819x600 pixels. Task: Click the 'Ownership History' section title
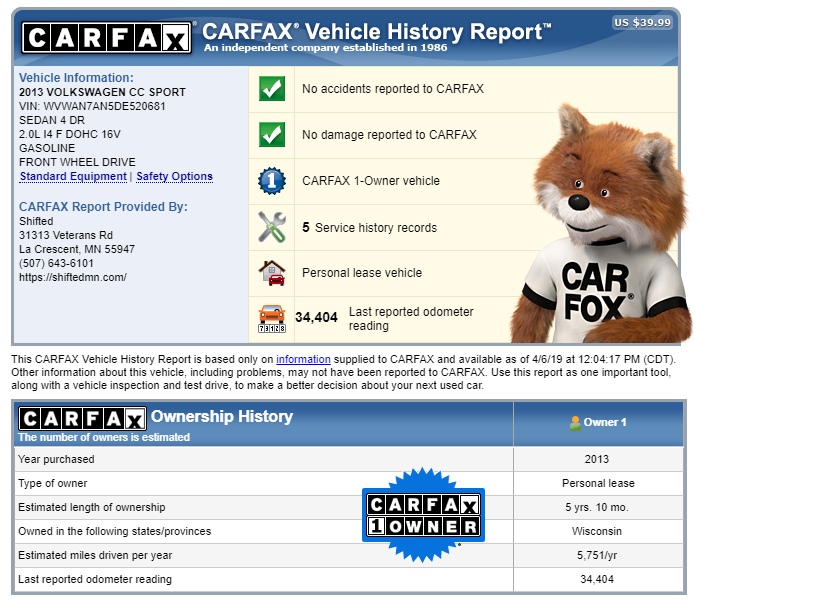tap(222, 416)
